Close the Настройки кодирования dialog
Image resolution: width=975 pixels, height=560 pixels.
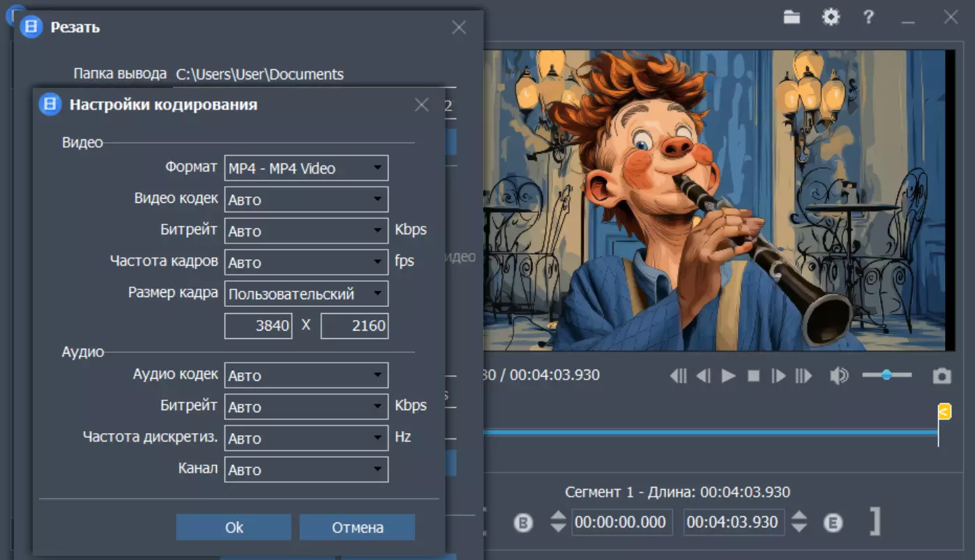421,105
